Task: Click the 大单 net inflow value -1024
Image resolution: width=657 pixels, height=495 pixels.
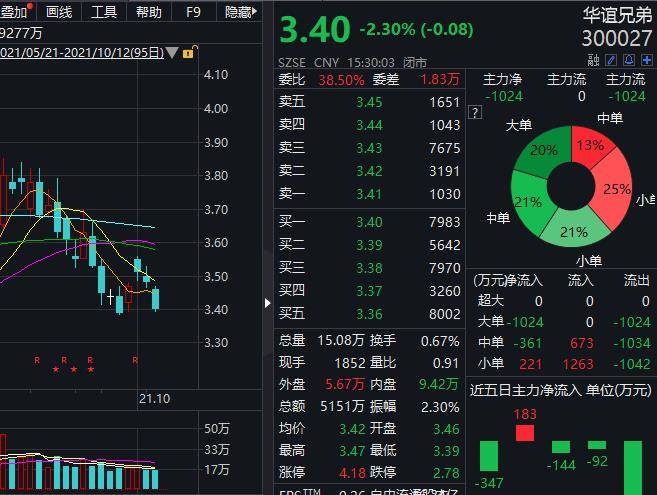Action: click(525, 322)
